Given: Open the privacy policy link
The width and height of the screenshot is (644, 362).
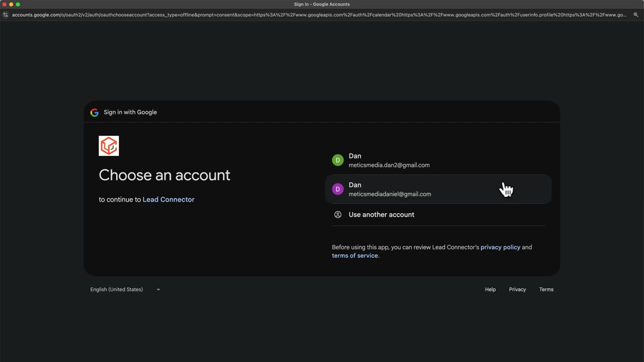Looking at the screenshot, I should pyautogui.click(x=500, y=247).
